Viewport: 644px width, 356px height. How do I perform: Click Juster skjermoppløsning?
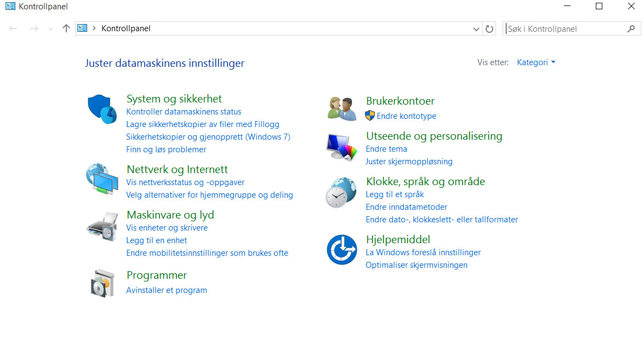tap(409, 162)
